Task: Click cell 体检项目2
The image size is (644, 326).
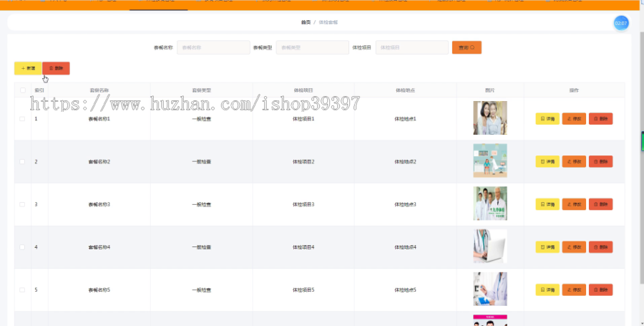Action: point(303,161)
